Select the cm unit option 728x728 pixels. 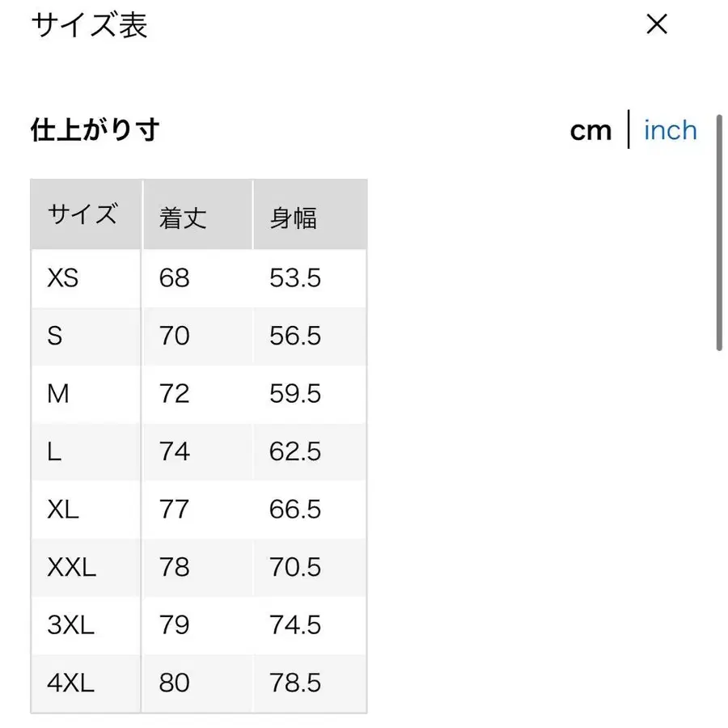[x=590, y=130]
